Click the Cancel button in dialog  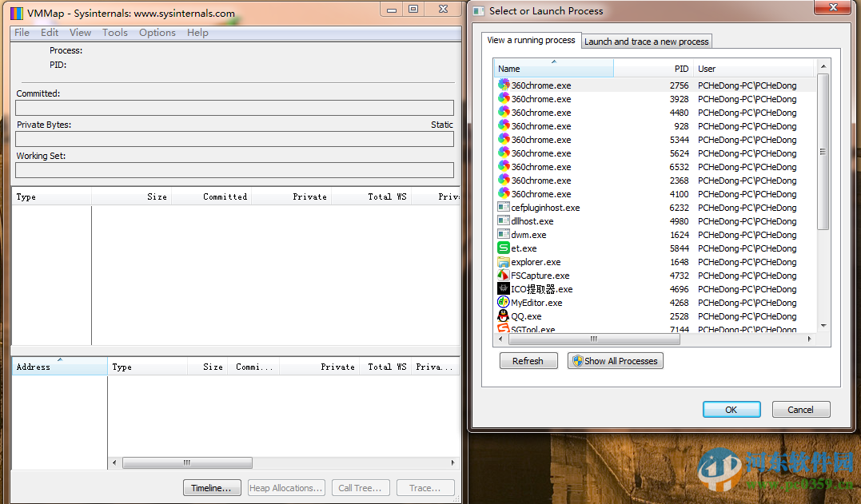[x=800, y=410]
